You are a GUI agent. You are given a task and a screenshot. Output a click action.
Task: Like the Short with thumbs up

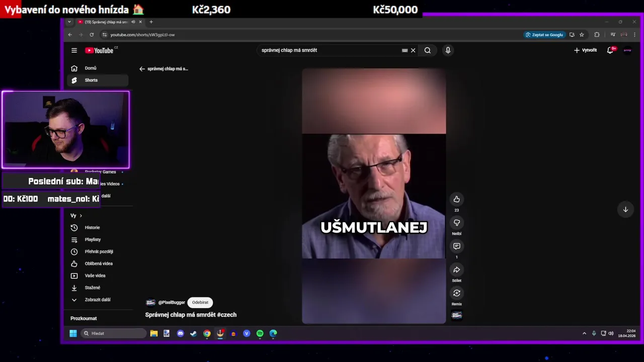[x=456, y=199]
